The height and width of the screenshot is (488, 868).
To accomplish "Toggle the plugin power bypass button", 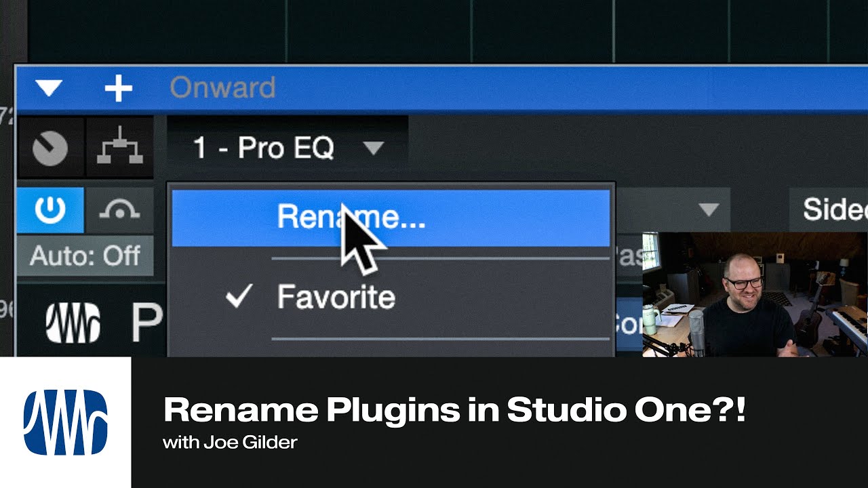I will [50, 210].
